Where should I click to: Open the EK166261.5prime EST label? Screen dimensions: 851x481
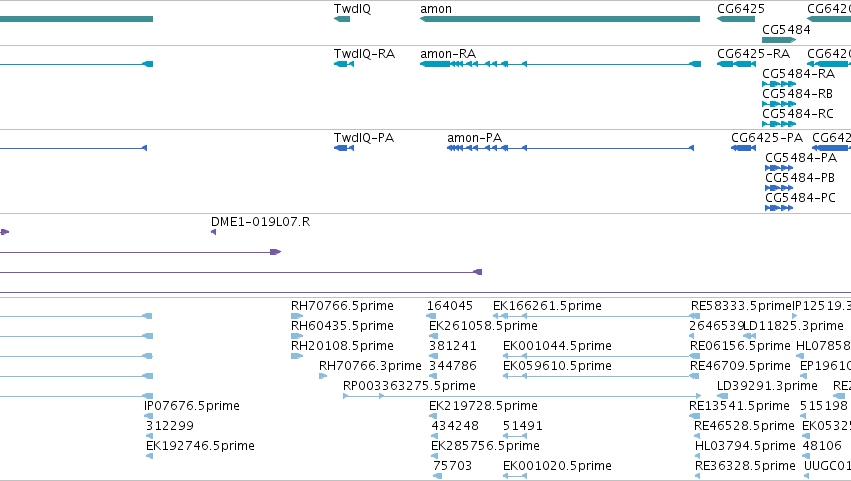coord(547,306)
